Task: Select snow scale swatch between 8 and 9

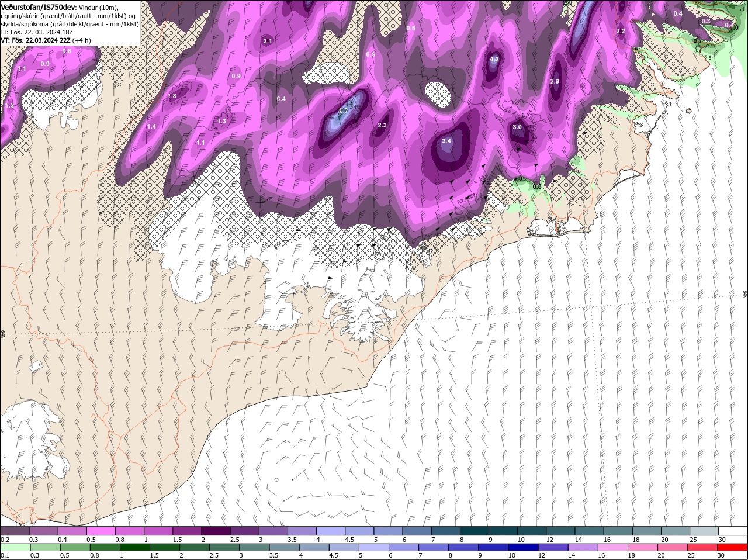Action: click(x=475, y=531)
